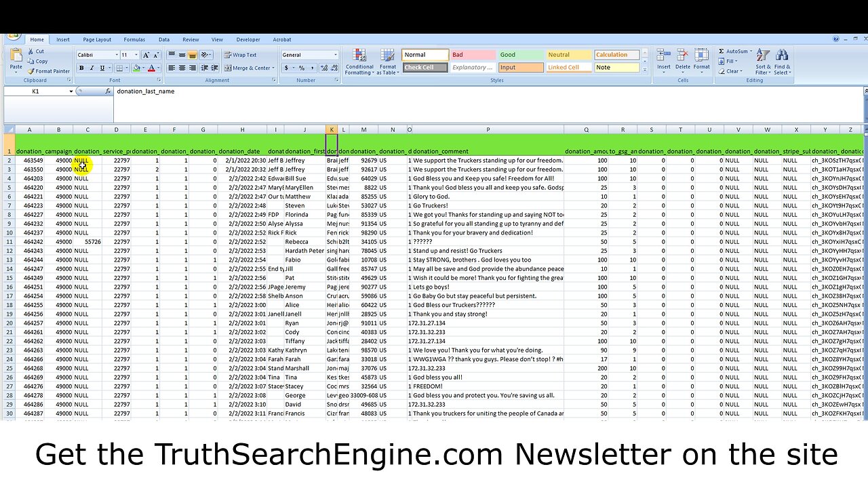Apply the Good cell style
Viewport: 868px width, 488px height.
521,55
